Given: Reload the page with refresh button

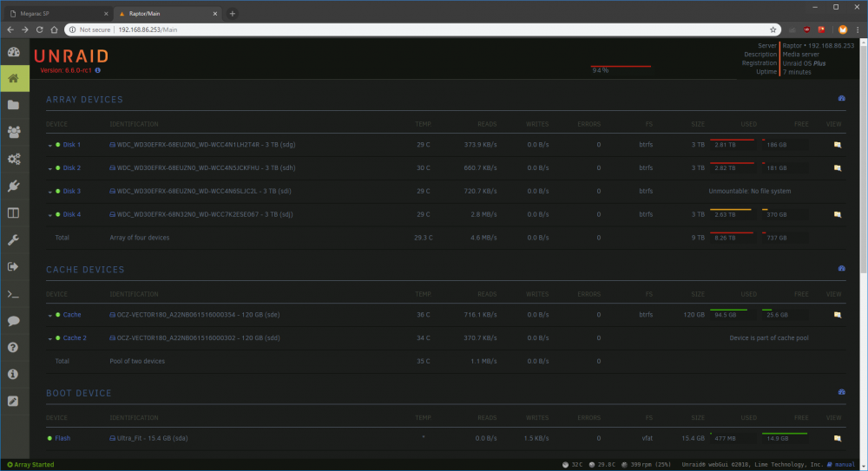Looking at the screenshot, I should click(39, 29).
